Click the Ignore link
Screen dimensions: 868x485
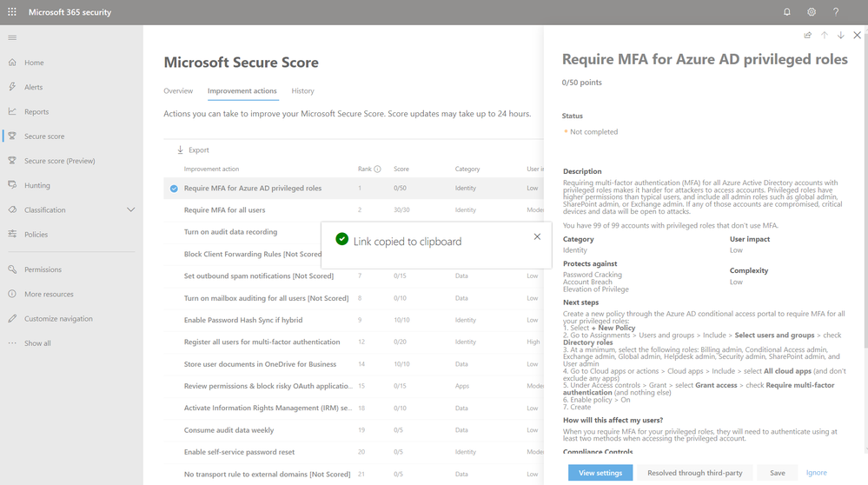pos(817,472)
